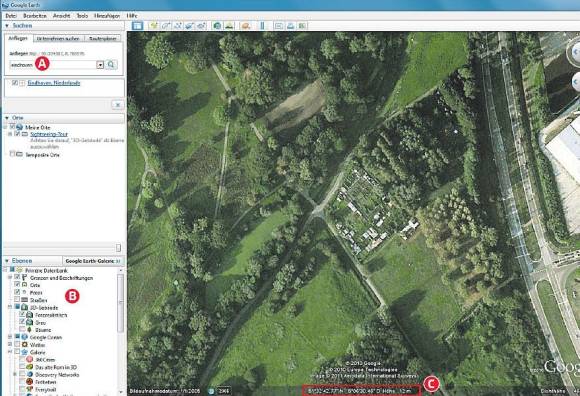Select the Add Image Overlay tool
Screen dimensions: 580x396
pos(190,26)
